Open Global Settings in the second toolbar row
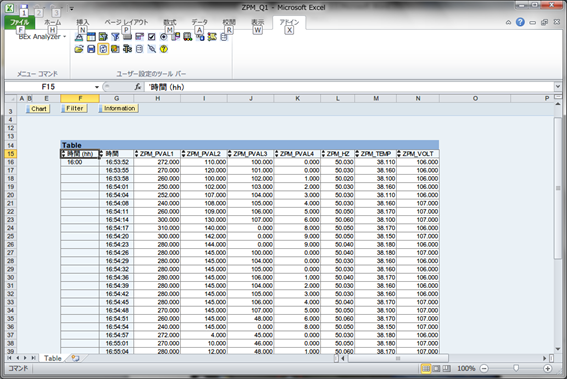The image size is (567, 379). pos(140,49)
